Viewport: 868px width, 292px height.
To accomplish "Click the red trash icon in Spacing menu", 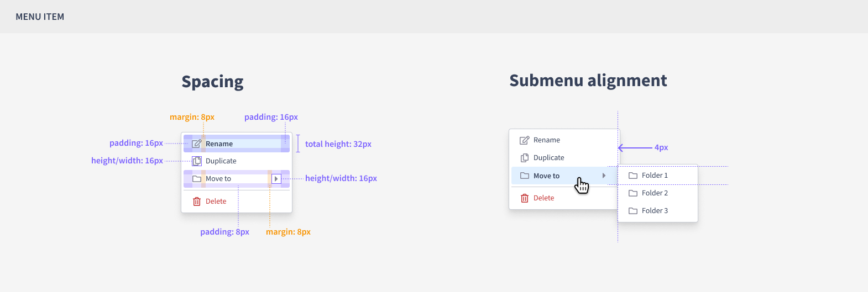I will (197, 201).
